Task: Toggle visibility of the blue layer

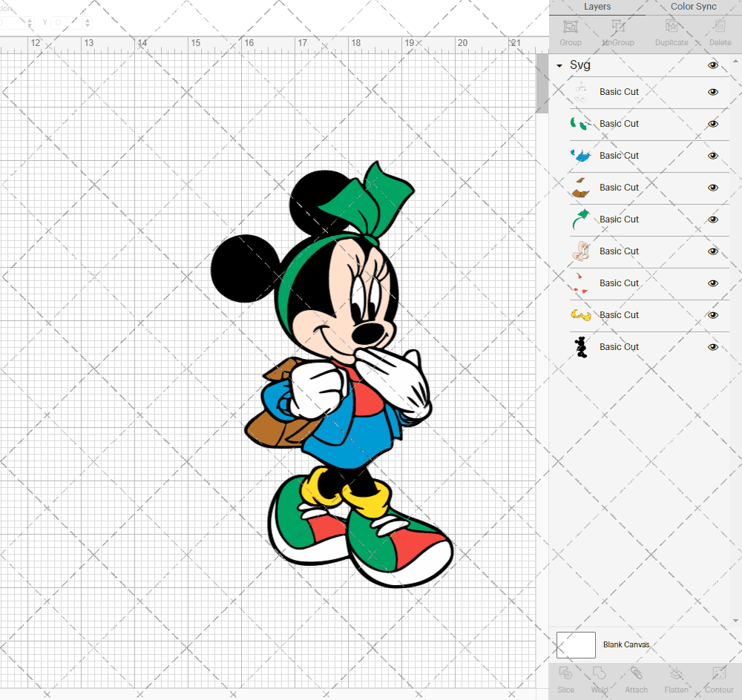Action: 712,156
